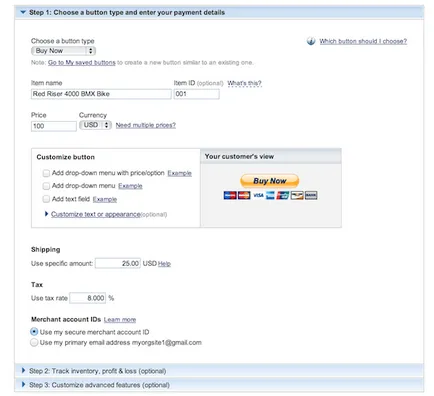This screenshot has height=396, width=434.
Task: Open Which button should I choose link
Action: (363, 41)
